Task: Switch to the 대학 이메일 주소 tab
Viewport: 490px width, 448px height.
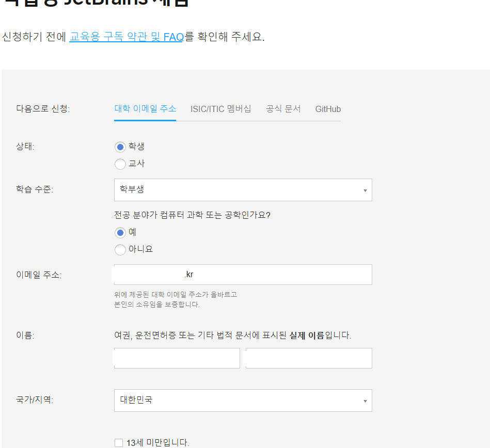Action: [145, 109]
